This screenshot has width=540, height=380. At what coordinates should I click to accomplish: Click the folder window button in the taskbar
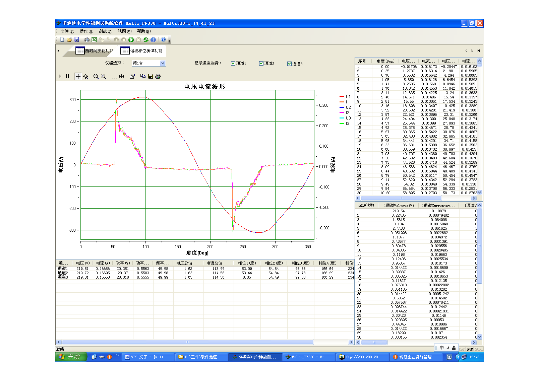201,357
